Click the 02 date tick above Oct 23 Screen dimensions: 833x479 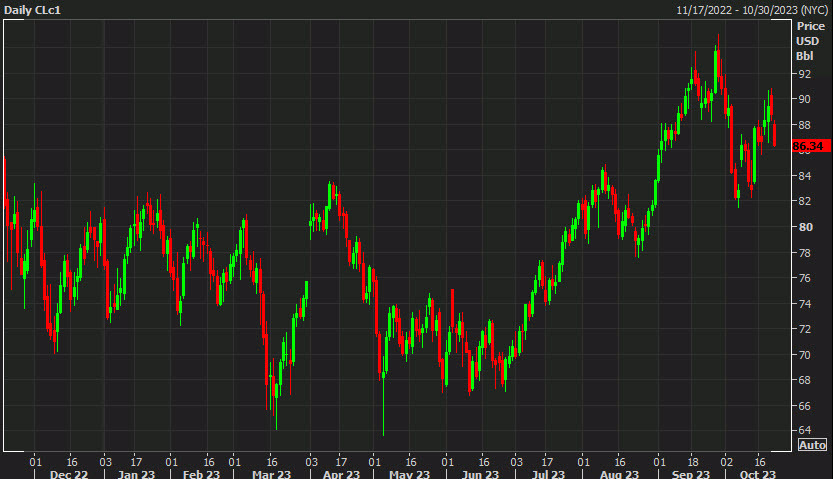click(x=726, y=461)
